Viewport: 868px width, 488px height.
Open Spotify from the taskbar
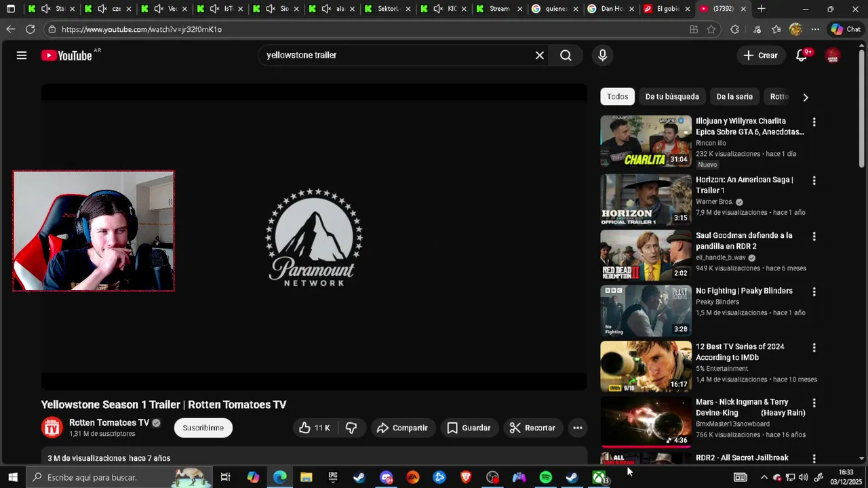click(545, 477)
